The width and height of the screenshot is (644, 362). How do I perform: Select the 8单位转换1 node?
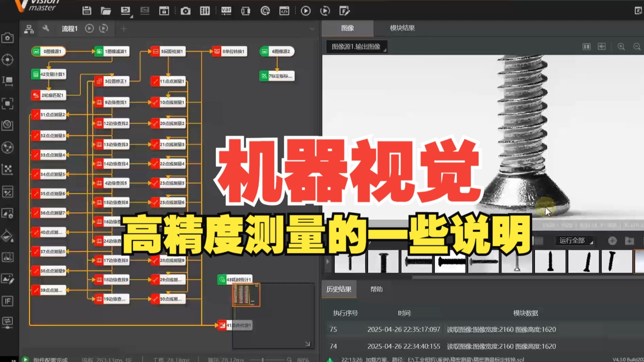(229, 51)
